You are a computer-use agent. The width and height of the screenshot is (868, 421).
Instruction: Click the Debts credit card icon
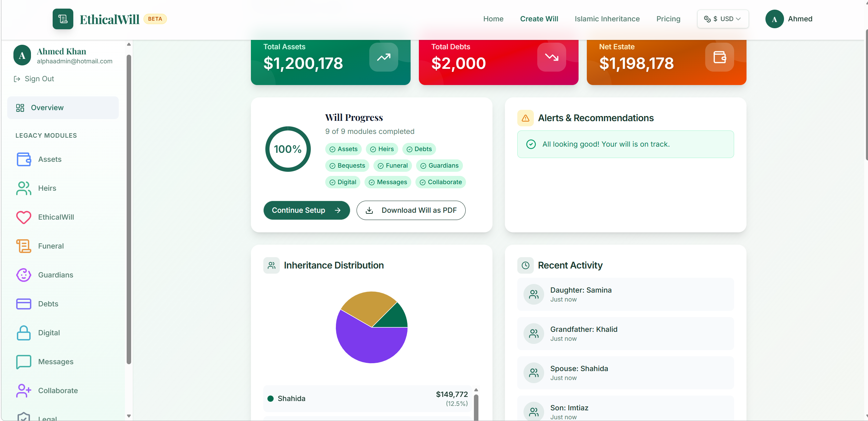(24, 304)
